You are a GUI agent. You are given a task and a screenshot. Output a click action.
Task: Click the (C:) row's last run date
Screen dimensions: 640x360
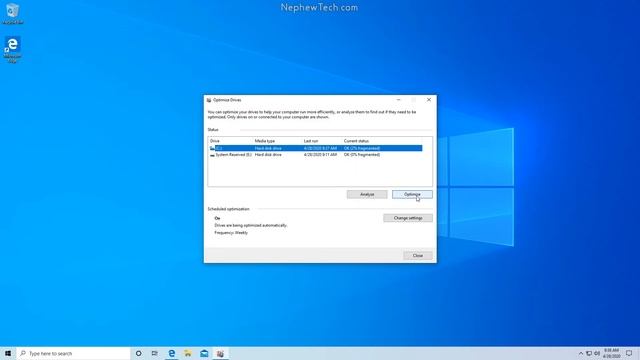(320, 148)
